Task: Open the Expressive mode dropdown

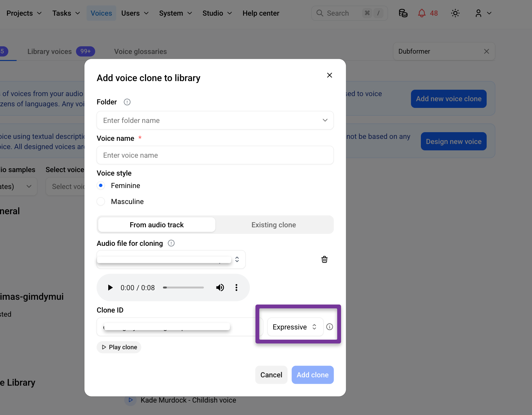Action: click(x=295, y=327)
